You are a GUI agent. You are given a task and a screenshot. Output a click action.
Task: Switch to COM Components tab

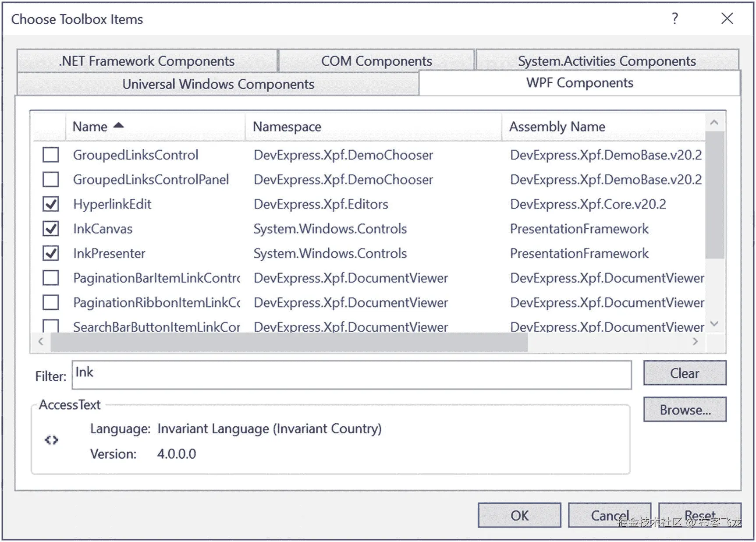click(376, 60)
